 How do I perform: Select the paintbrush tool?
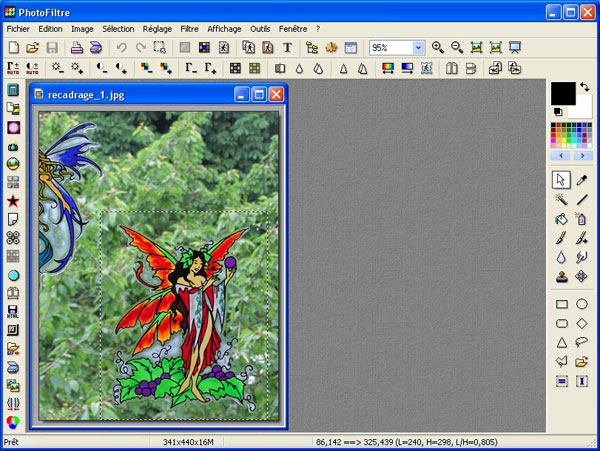click(561, 238)
